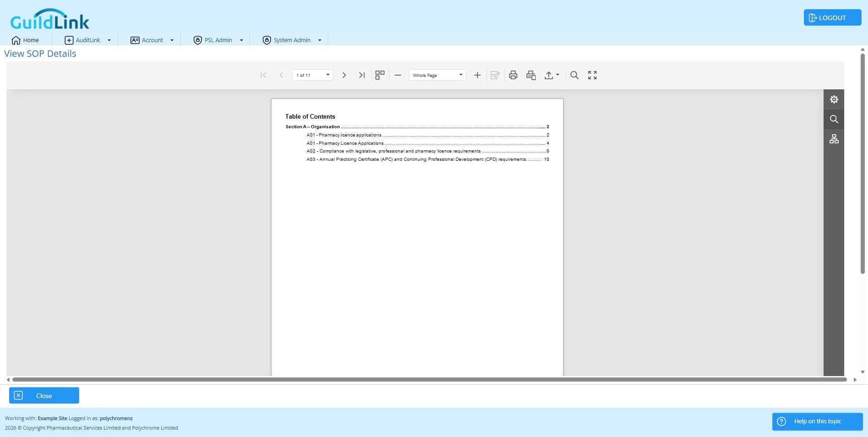
Task: Print the current page only
Action: pos(531,75)
